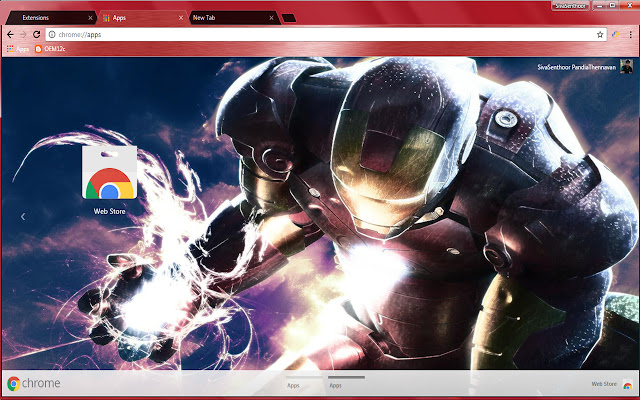
Task: Click the chrome://apps address bar
Action: [327, 35]
